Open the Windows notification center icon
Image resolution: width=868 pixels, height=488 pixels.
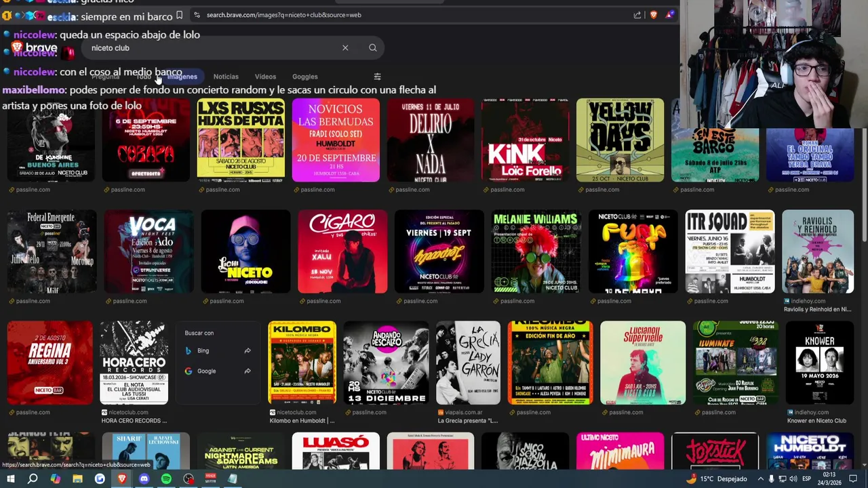(853, 479)
